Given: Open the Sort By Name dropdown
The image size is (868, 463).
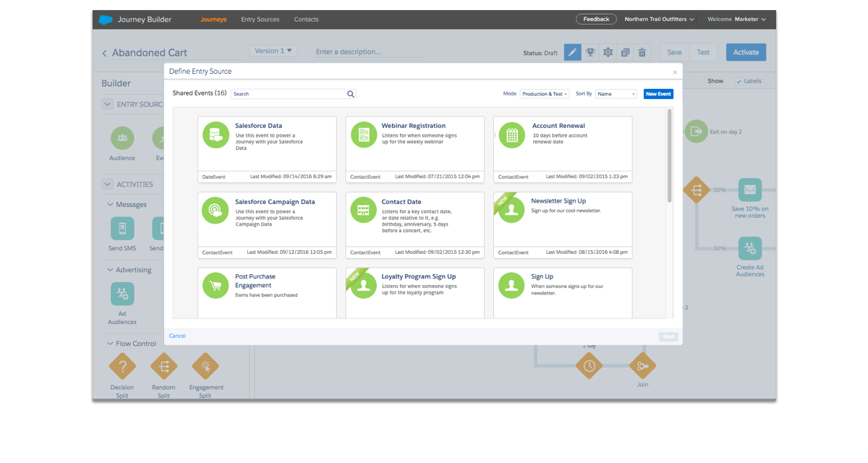Looking at the screenshot, I should pyautogui.click(x=616, y=94).
